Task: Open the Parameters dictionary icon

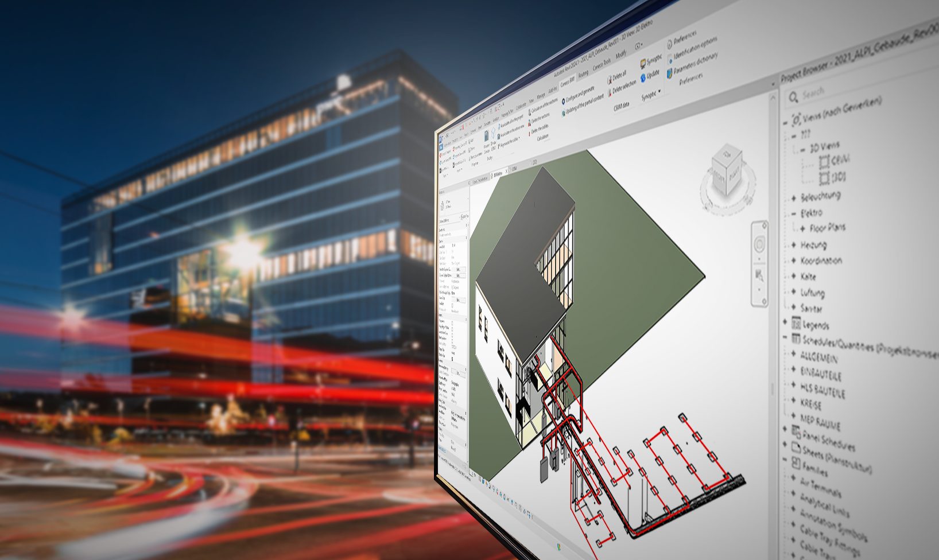Action: 669,73
